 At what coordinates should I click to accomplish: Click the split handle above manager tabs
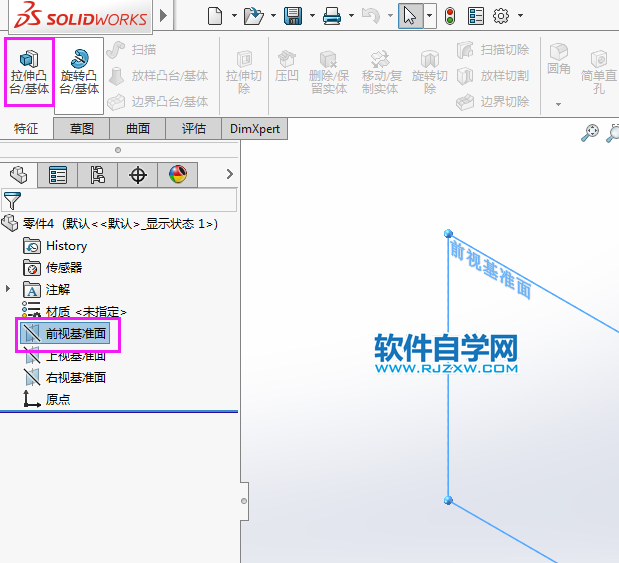(118, 150)
